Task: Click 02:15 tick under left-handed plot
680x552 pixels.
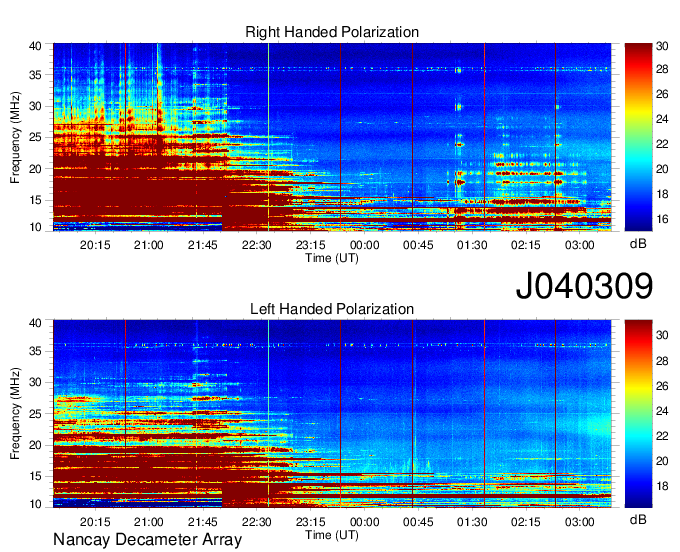Action: [526, 522]
